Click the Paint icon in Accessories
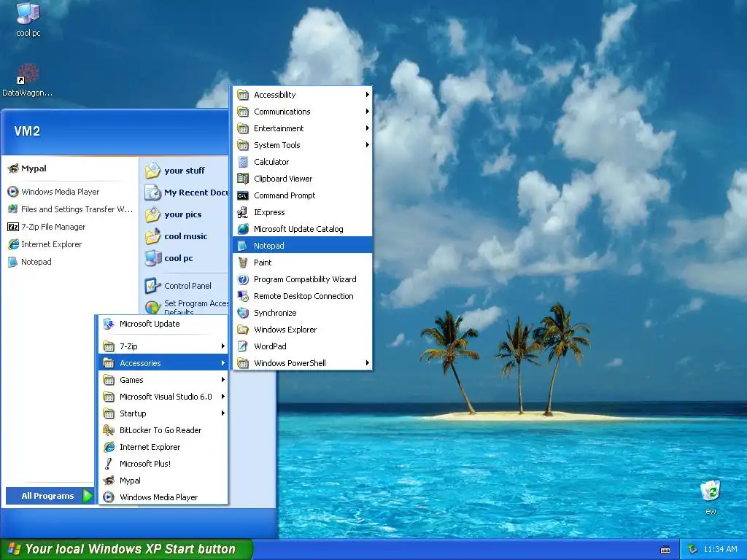 [x=243, y=262]
